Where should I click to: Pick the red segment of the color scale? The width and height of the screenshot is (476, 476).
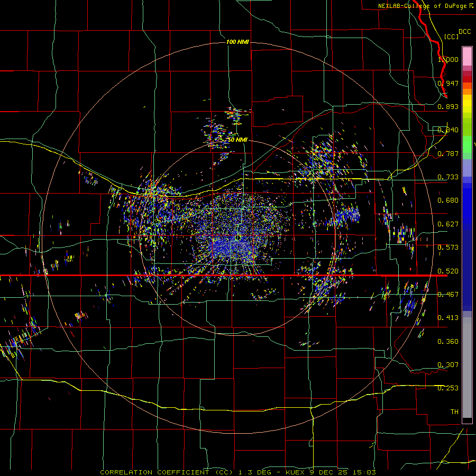coord(467,79)
